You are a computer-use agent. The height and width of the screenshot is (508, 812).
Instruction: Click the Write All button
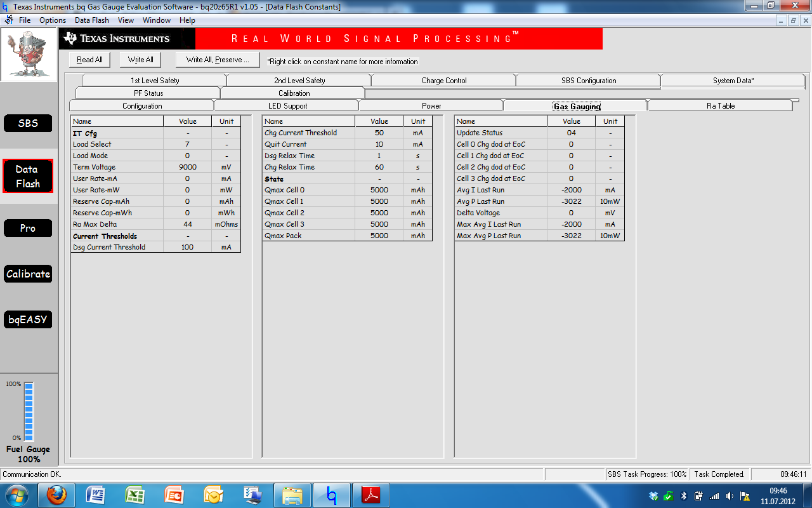140,60
